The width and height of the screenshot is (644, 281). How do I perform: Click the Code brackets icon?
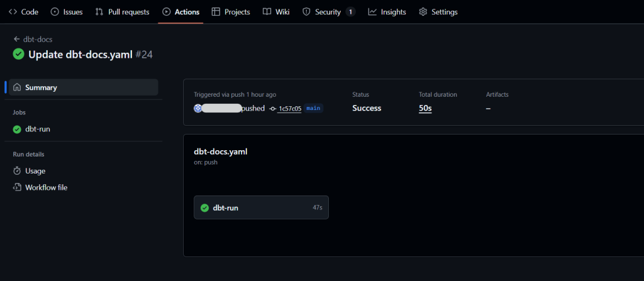[13, 12]
